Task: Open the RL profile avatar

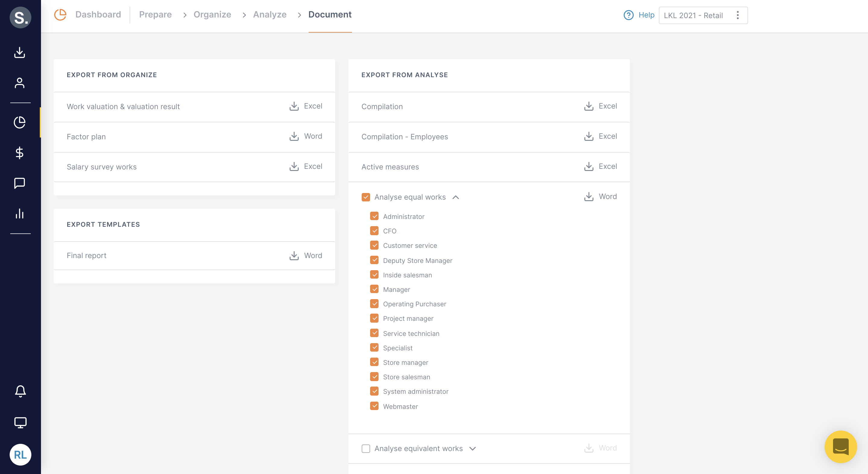Action: pos(20,454)
